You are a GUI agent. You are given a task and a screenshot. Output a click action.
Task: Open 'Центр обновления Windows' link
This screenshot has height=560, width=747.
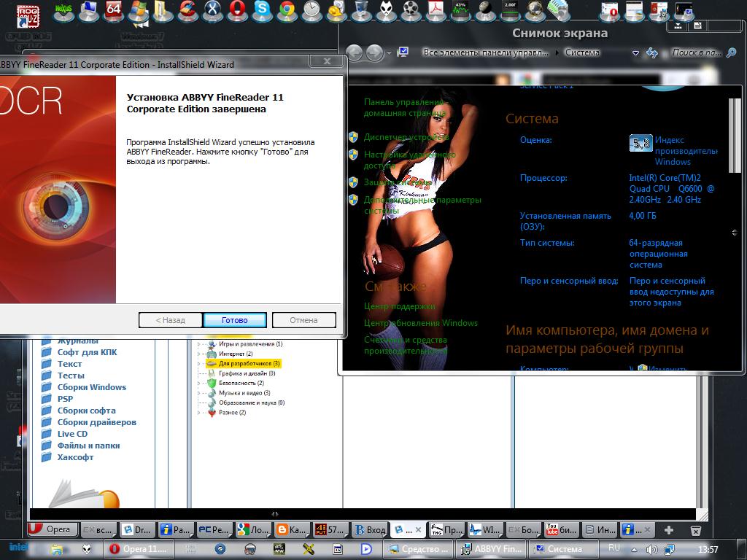tap(421, 323)
